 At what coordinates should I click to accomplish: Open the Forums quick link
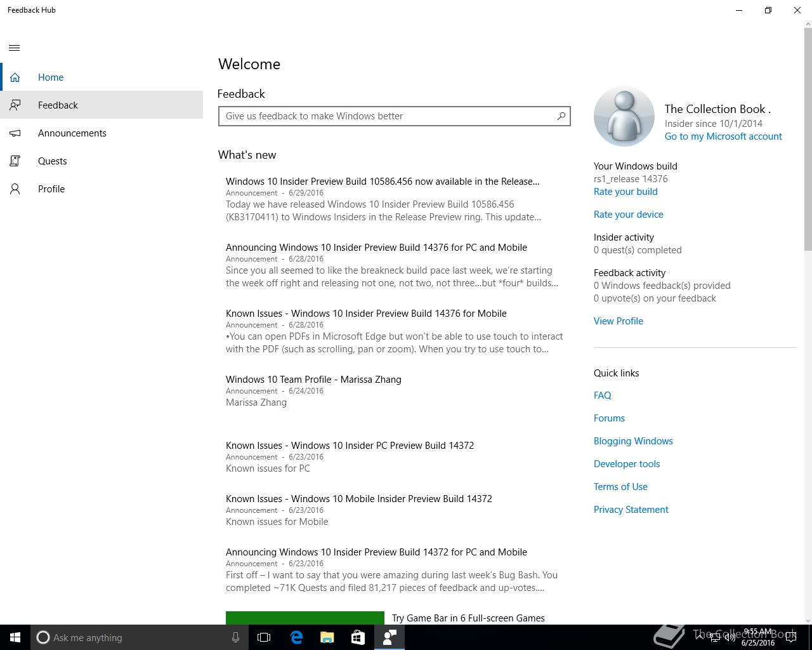[x=609, y=418]
